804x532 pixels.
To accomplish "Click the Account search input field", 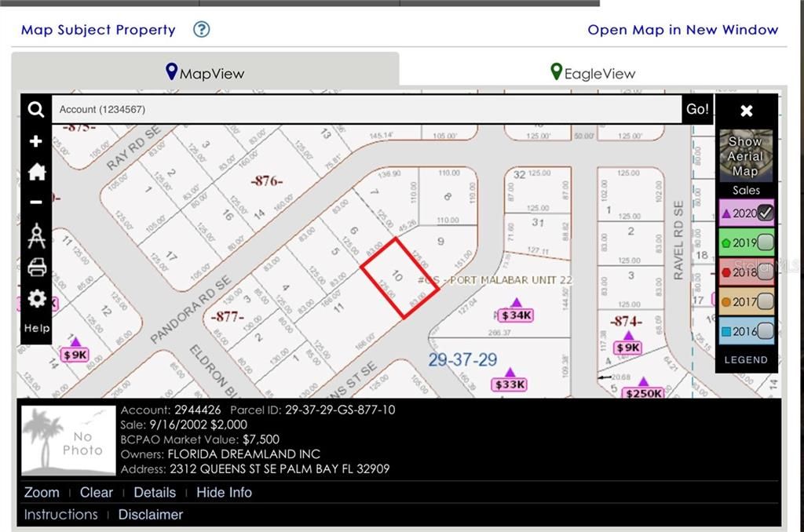I will [x=366, y=110].
